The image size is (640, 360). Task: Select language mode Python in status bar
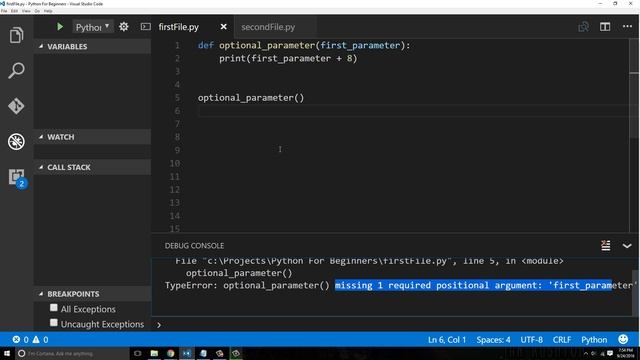594,340
